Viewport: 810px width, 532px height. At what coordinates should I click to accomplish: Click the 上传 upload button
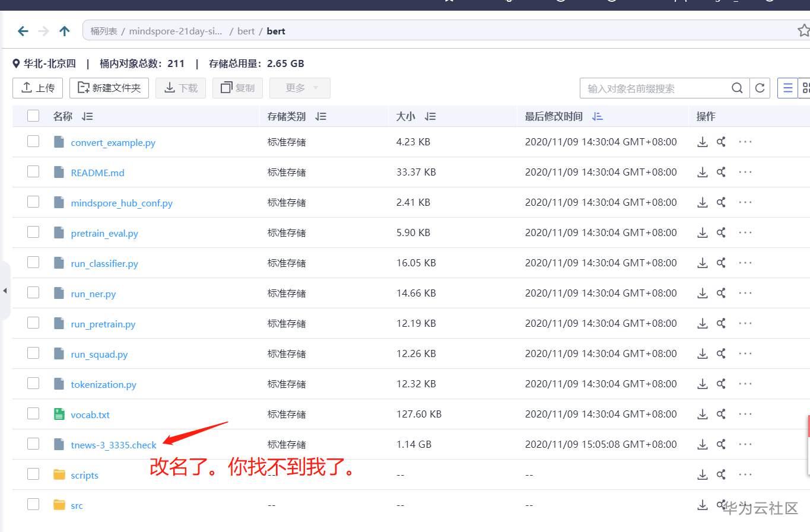pyautogui.click(x=37, y=88)
